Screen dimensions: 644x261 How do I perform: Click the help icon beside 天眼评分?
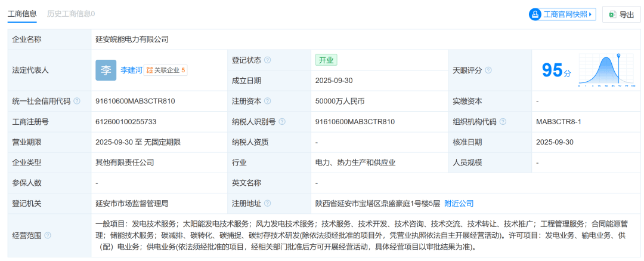(x=488, y=70)
